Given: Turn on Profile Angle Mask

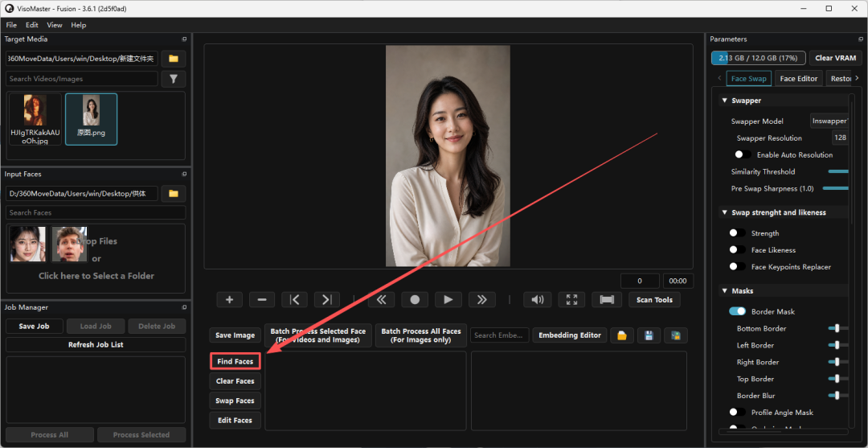Looking at the screenshot, I should click(x=737, y=412).
